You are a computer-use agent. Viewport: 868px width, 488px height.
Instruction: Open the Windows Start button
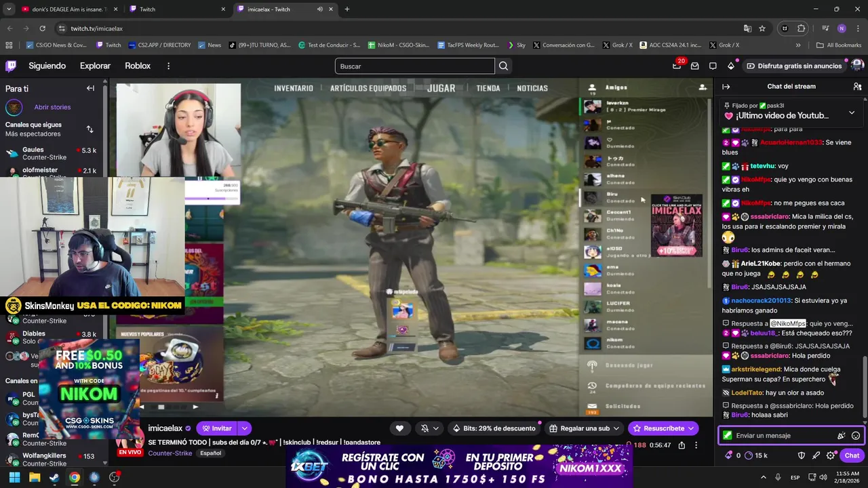click(x=14, y=477)
